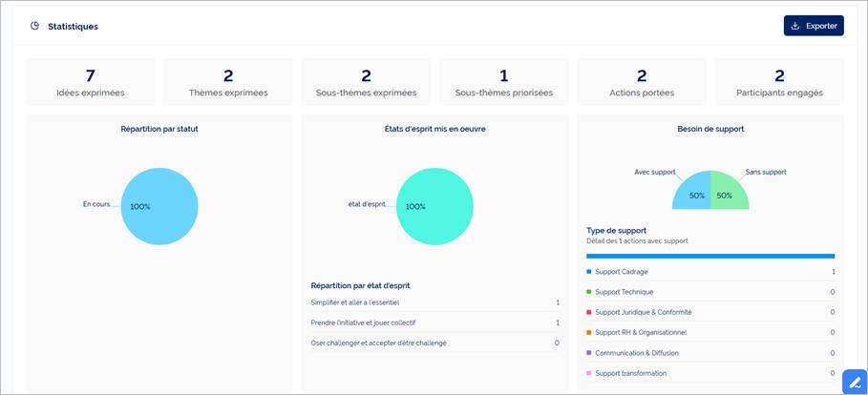Click the red Support Juridique & Conformité swatch
868x395 pixels.
click(x=589, y=312)
